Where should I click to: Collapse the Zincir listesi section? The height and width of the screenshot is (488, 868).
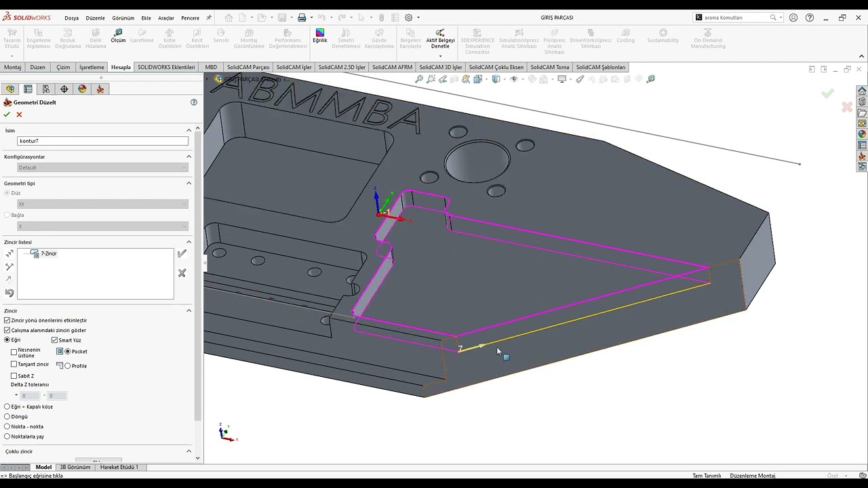[189, 242]
